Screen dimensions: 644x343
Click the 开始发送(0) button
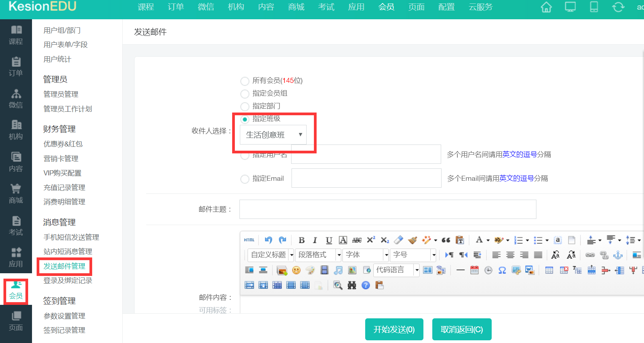click(394, 330)
